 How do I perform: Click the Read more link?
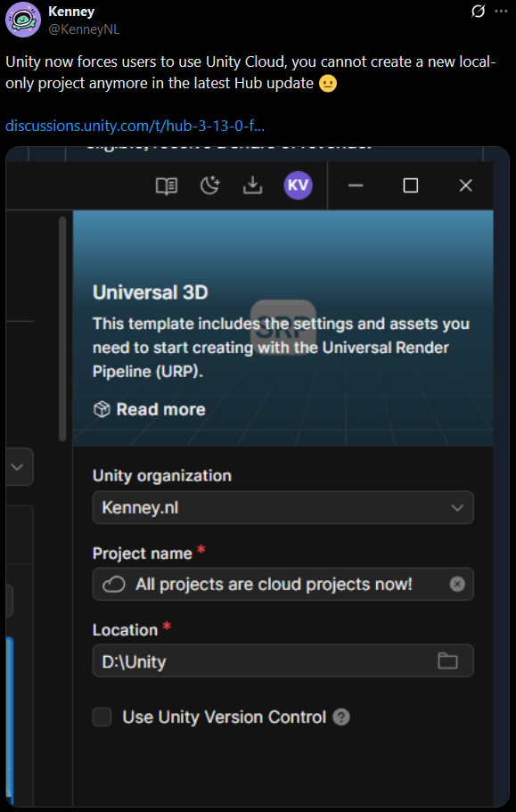coord(161,410)
